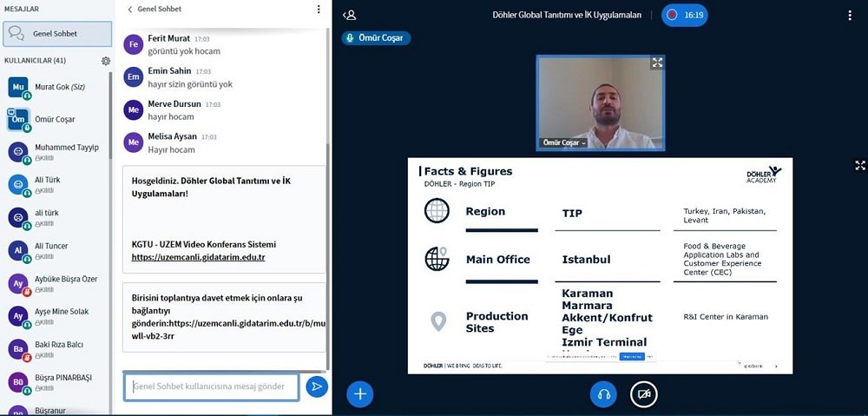
Task: Click Ali Tuncer's avatar in the user list
Action: (x=18, y=251)
